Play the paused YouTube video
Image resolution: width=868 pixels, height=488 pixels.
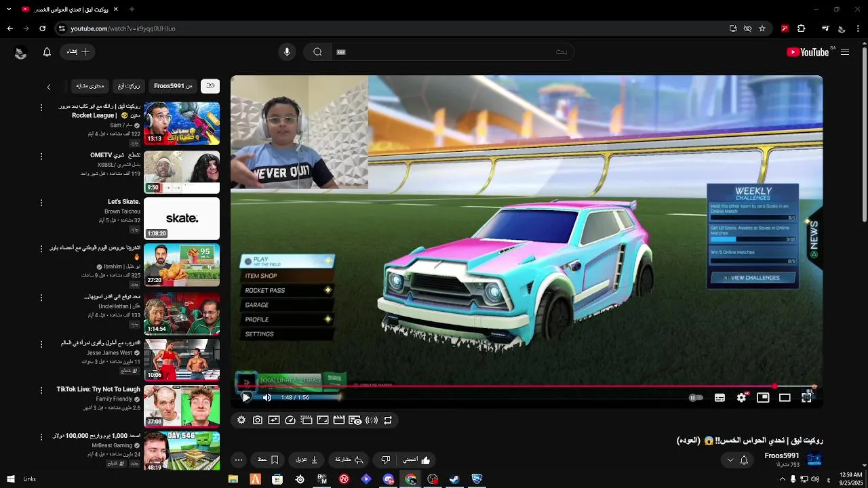point(246,398)
